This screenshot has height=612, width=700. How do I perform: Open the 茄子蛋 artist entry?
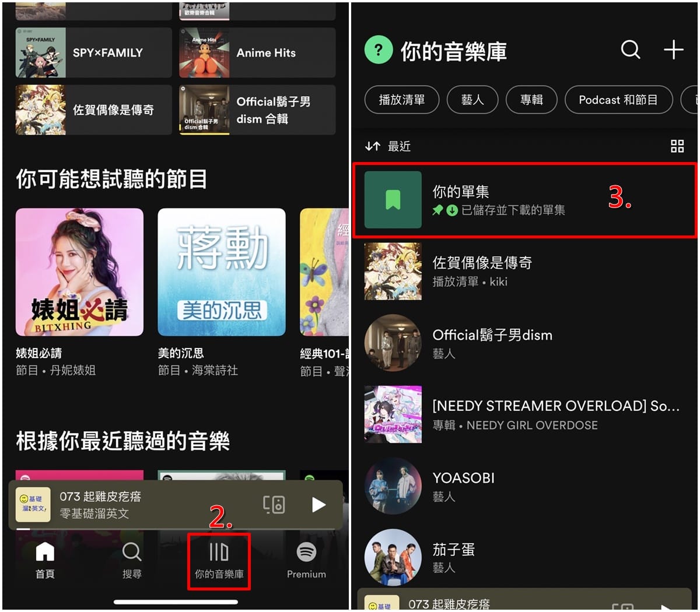[x=524, y=557]
